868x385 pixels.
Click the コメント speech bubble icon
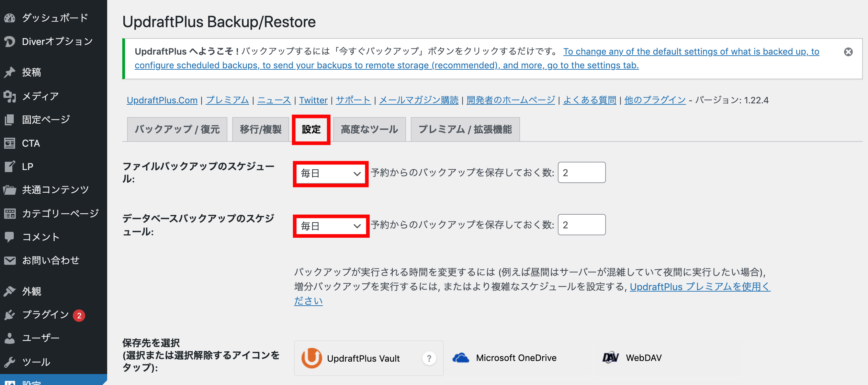[x=10, y=237]
